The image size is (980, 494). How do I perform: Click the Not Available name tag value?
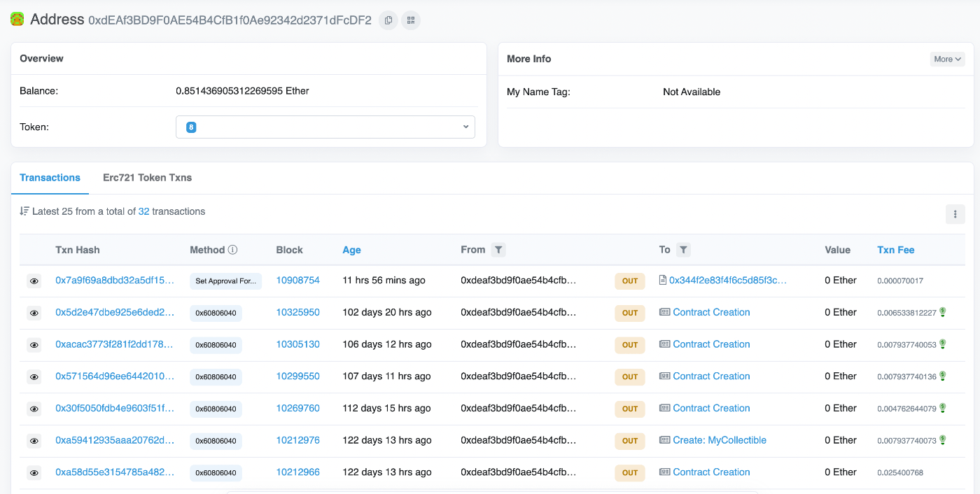tap(692, 92)
